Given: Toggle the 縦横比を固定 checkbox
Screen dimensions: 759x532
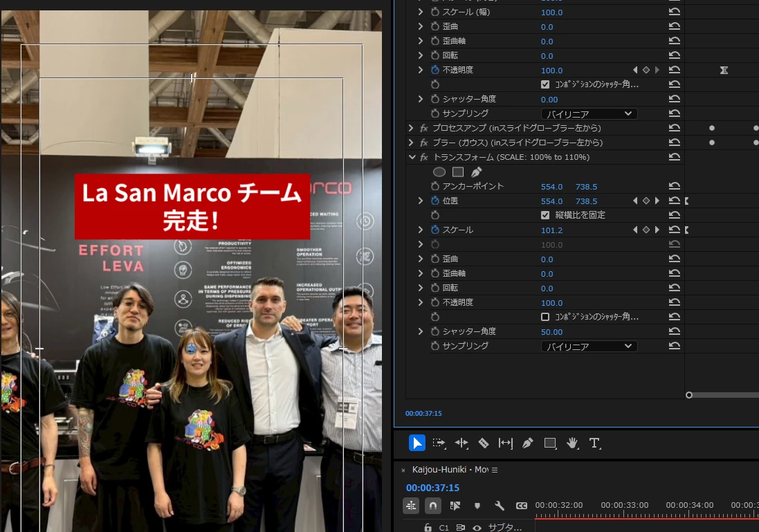Looking at the screenshot, I should pos(545,215).
